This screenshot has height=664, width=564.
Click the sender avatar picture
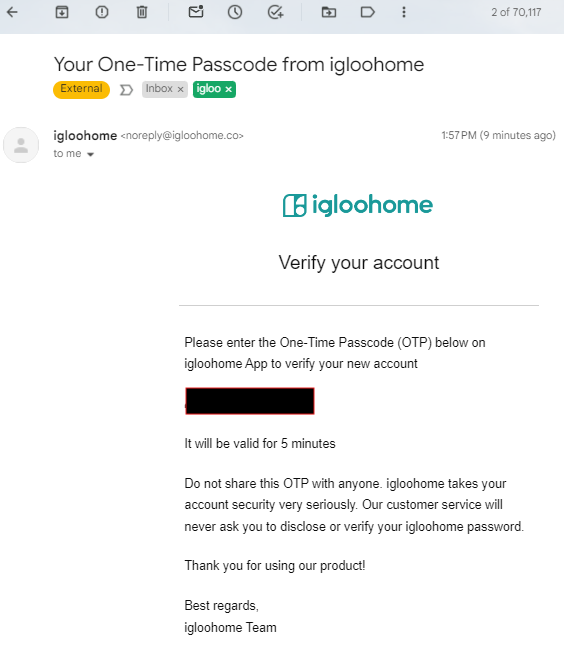(x=21, y=145)
